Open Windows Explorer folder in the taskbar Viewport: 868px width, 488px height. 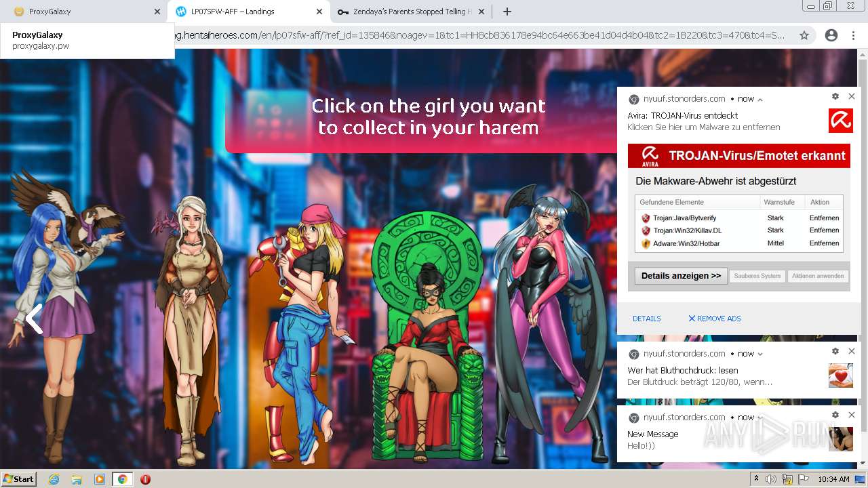point(77,479)
